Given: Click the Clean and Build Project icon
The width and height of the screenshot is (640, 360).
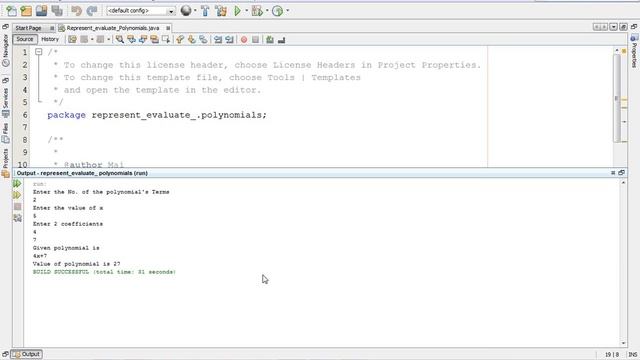Looking at the screenshot, I should [221, 11].
